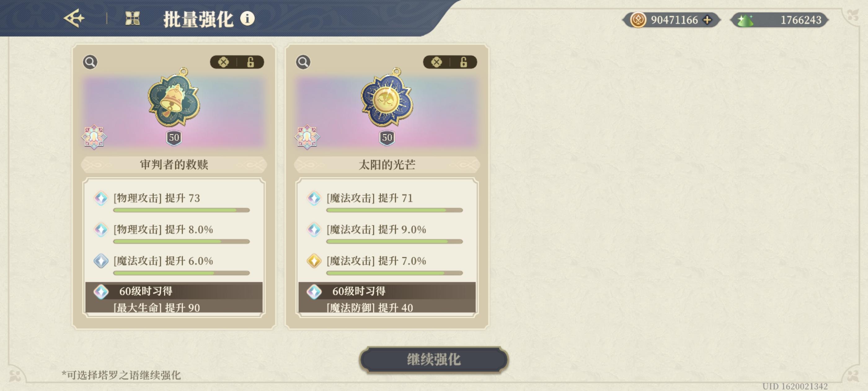
Task: Click the plus icon beside gold coins
Action: 707,20
